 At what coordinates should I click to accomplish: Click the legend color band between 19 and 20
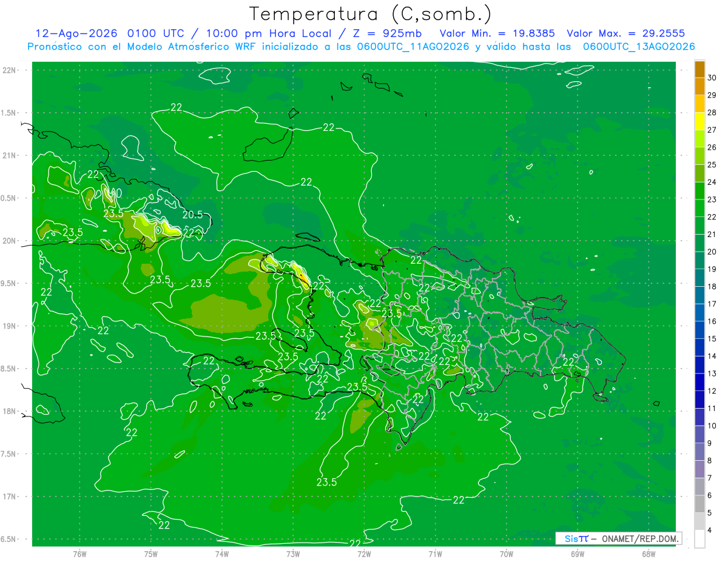pyautogui.click(x=699, y=260)
